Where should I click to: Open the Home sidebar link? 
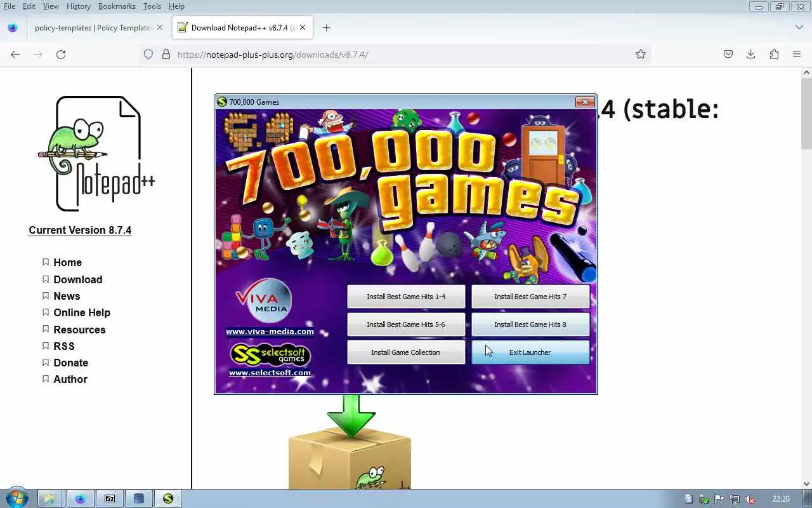pos(67,262)
